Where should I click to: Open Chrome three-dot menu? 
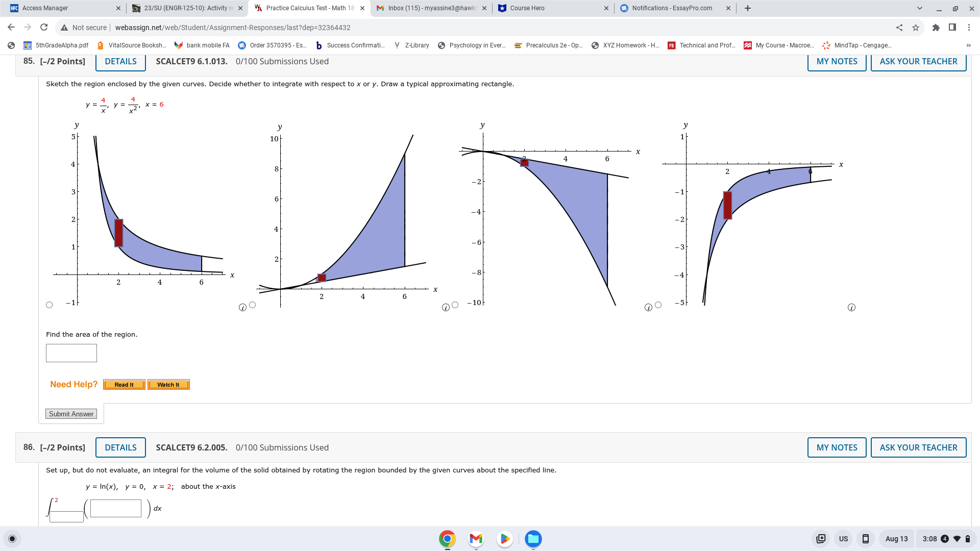click(969, 28)
